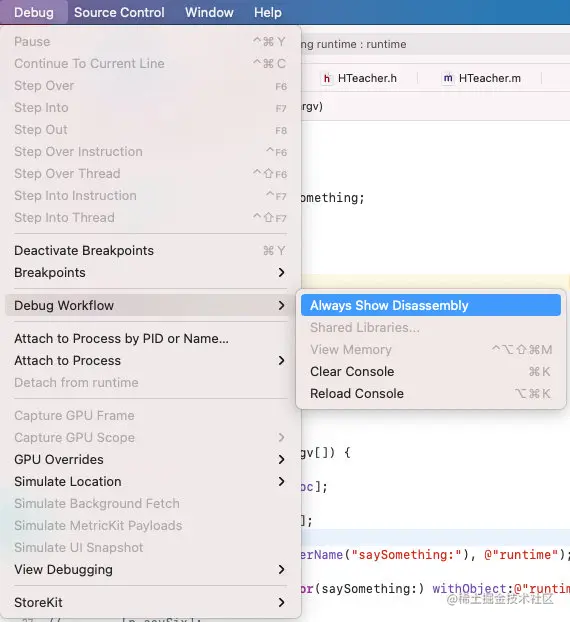Viewport: 570px width, 622px height.
Task: Close the Debug menu via its title
Action: pyautogui.click(x=34, y=12)
